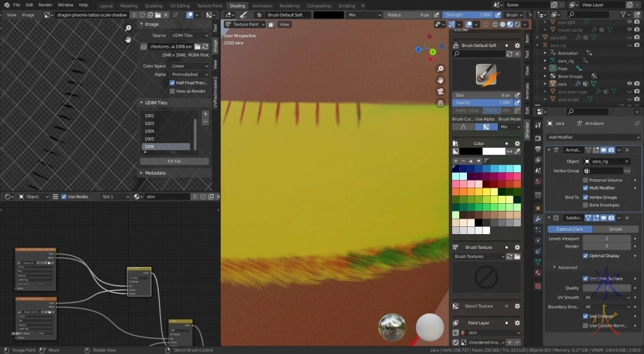Open the Modifier properties wrench tab
644x354 pixels.
pyautogui.click(x=538, y=219)
